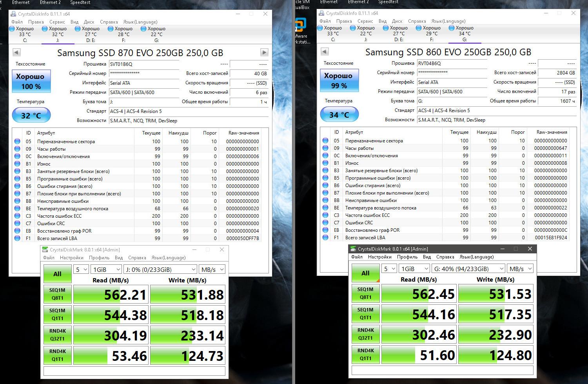The image size is (588, 384).
Task: Open Правка menu in right CrystalDiskInfo
Action: coord(344,21)
